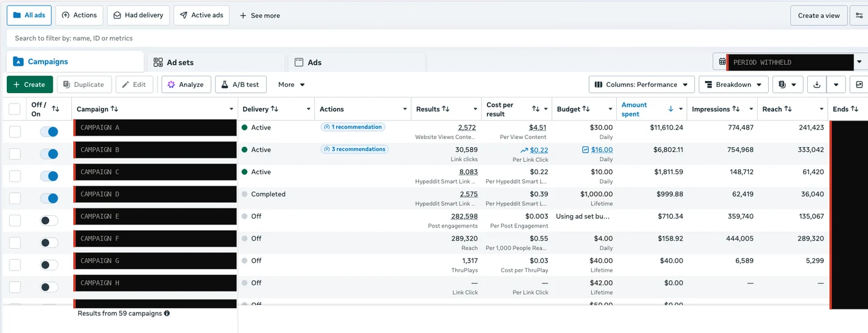
Task: Turn on Campaign G toggle
Action: pos(49,265)
